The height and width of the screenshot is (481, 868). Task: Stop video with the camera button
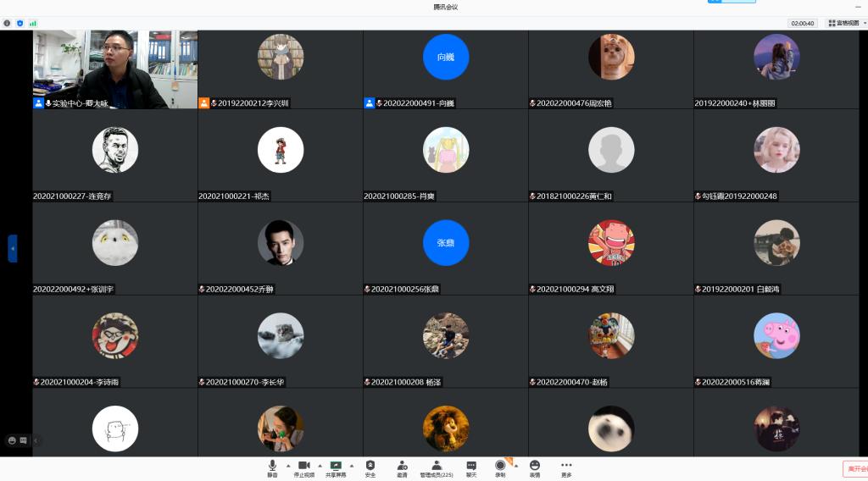(303, 467)
